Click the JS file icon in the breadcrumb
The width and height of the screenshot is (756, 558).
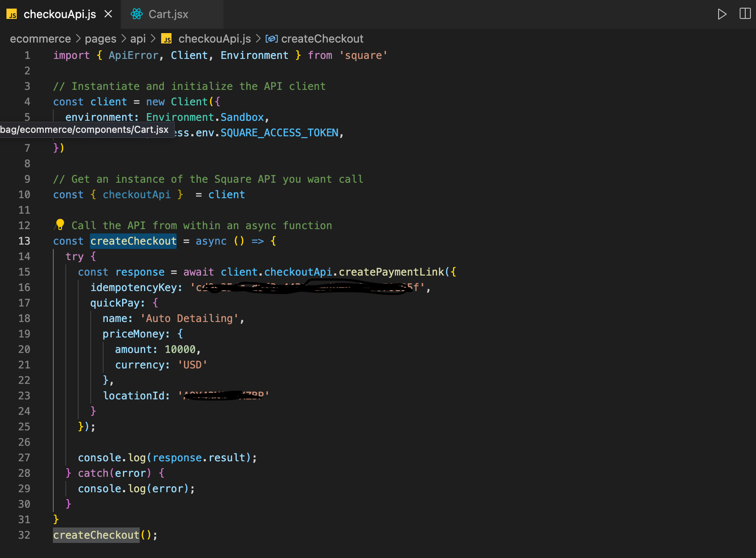click(167, 39)
